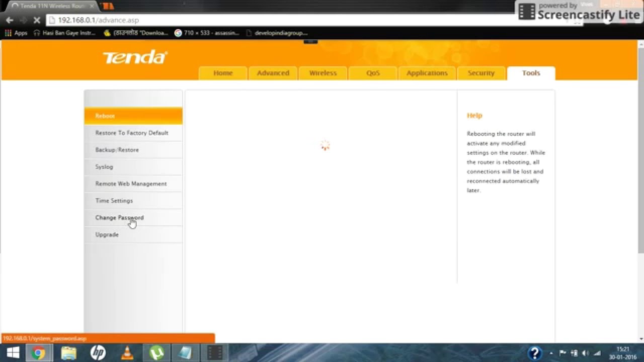The image size is (644, 362).
Task: Open the Security tab
Action: tap(481, 73)
